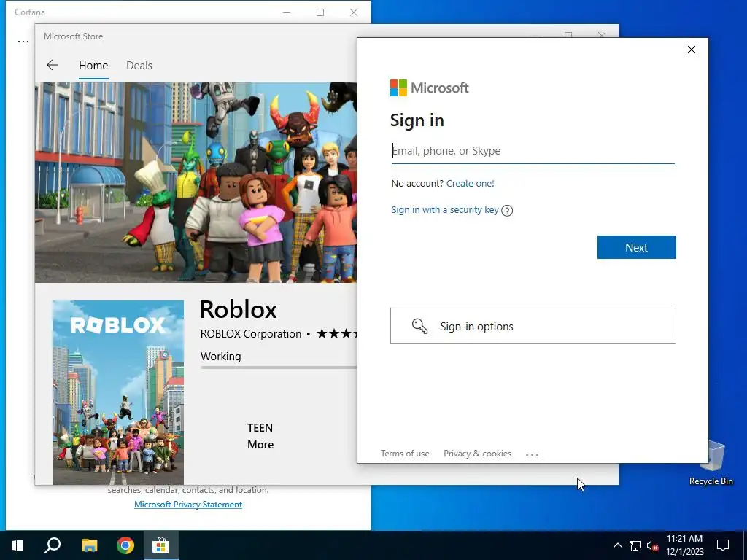Click More under the TEEN rating
This screenshot has height=560, width=747.
point(260,444)
